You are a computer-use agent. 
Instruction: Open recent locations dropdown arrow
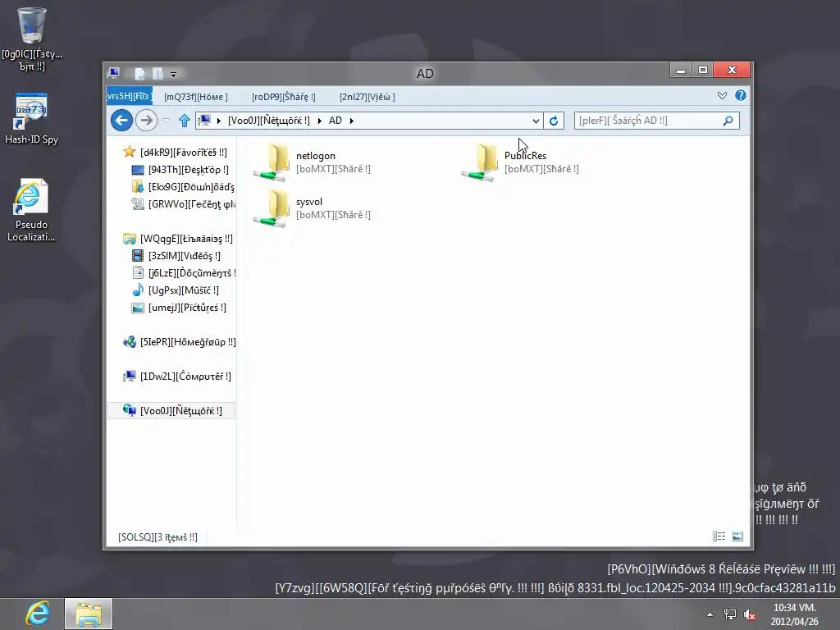[x=166, y=121]
